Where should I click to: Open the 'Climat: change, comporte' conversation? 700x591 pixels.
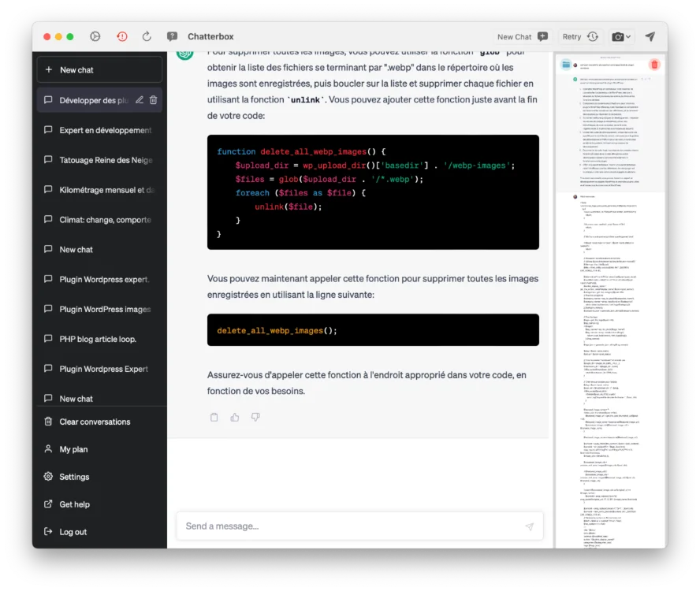(99, 220)
